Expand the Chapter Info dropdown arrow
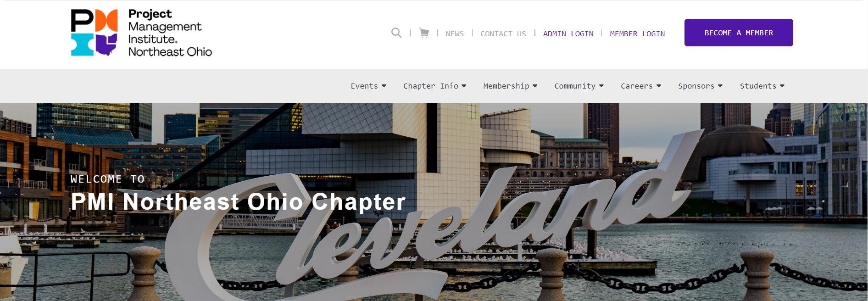The image size is (868, 301). (464, 86)
